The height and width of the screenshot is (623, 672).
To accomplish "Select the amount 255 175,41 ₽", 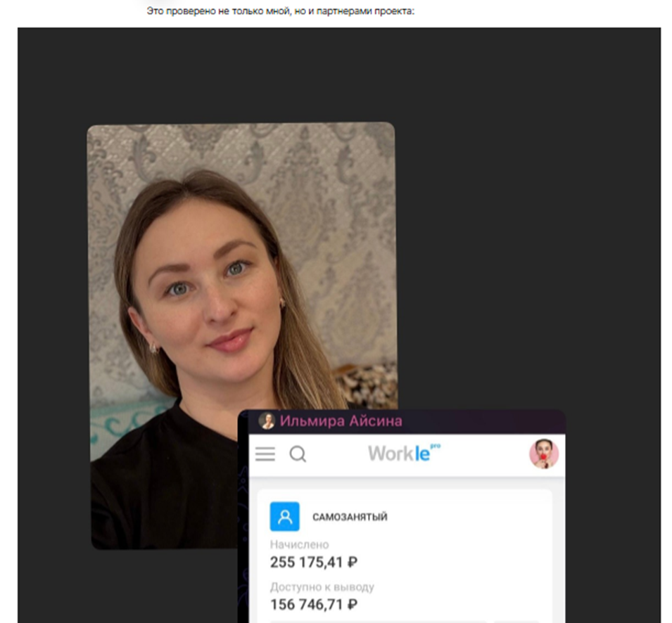I will (314, 563).
